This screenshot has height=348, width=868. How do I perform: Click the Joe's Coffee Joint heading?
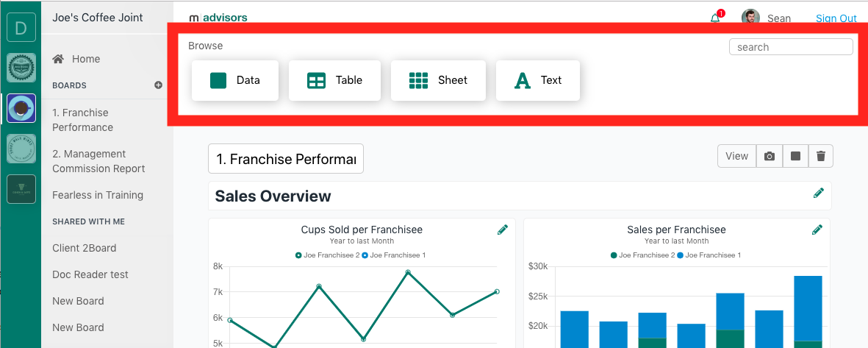pos(98,17)
